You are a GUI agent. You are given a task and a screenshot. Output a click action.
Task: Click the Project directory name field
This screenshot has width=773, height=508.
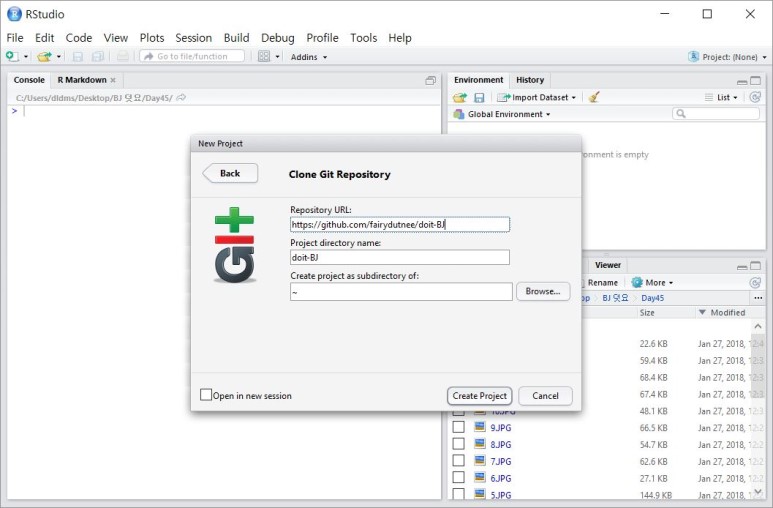pos(400,257)
